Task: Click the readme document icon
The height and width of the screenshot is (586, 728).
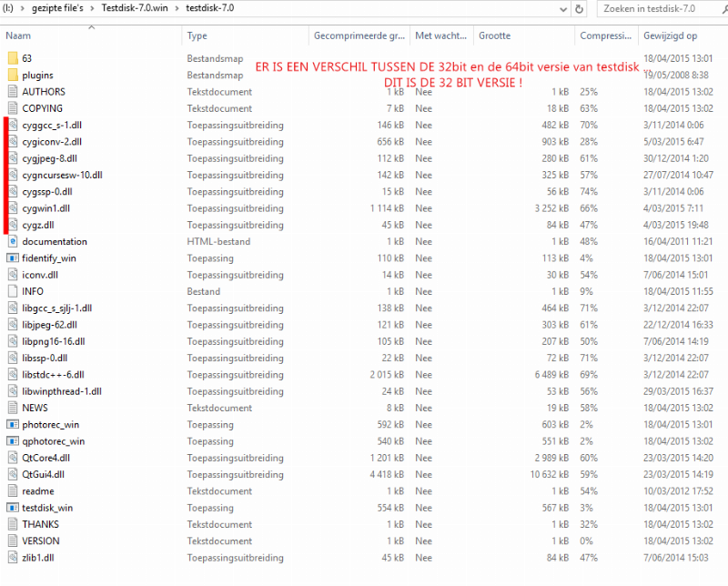Action: [13, 491]
